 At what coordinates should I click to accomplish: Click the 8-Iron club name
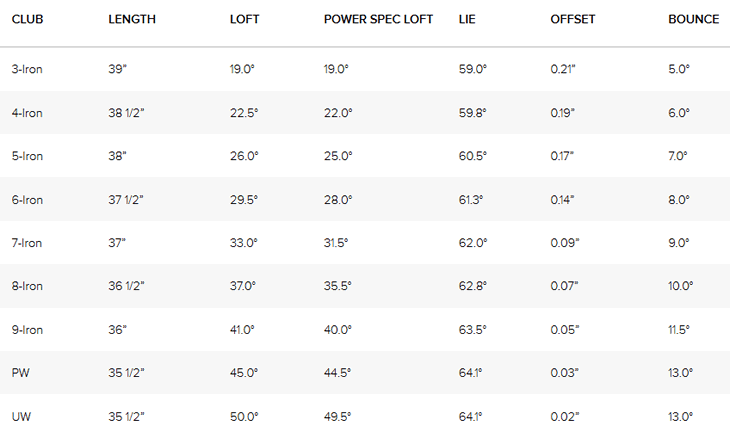pos(27,286)
